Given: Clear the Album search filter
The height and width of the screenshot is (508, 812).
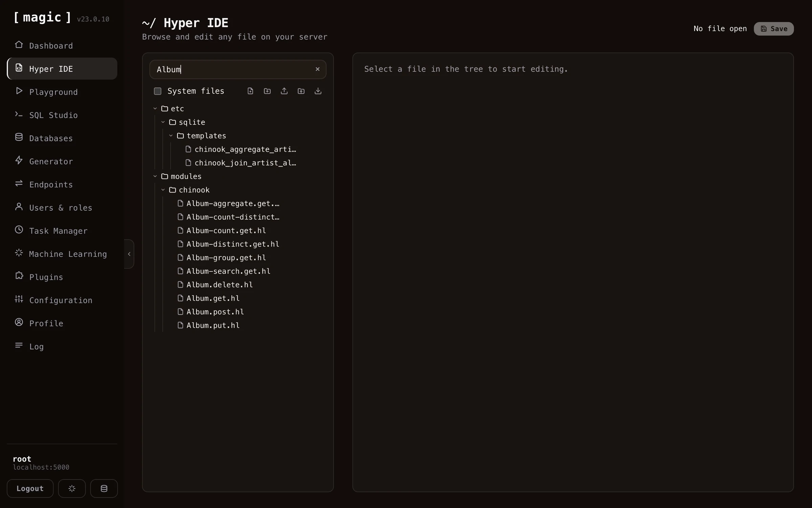Looking at the screenshot, I should point(317,69).
